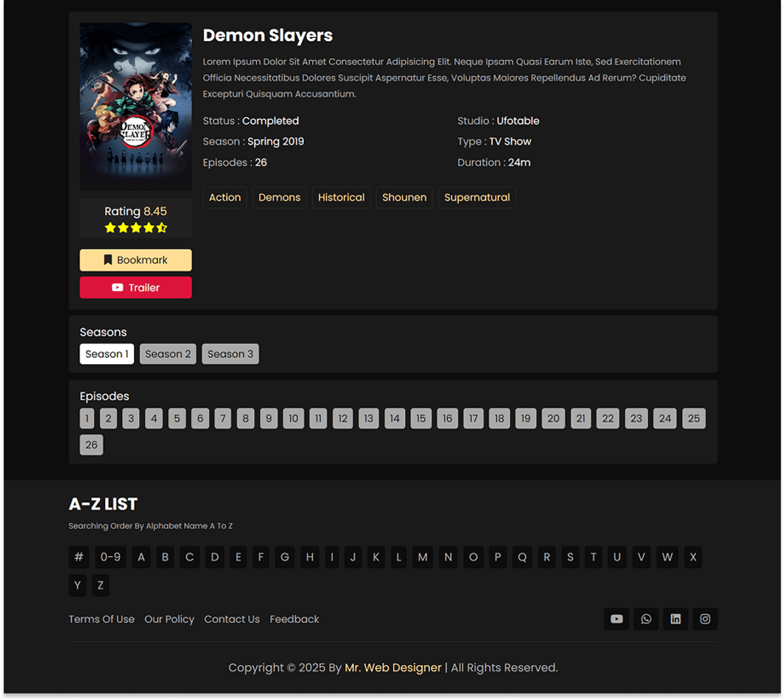Click the Status value Completed
This screenshot has width=784, height=700.
270,121
